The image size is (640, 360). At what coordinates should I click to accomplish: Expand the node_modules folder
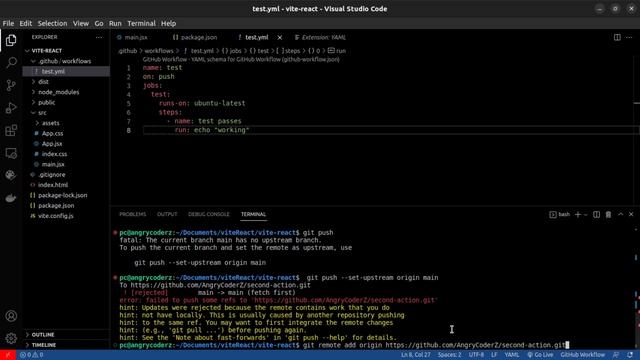click(58, 92)
